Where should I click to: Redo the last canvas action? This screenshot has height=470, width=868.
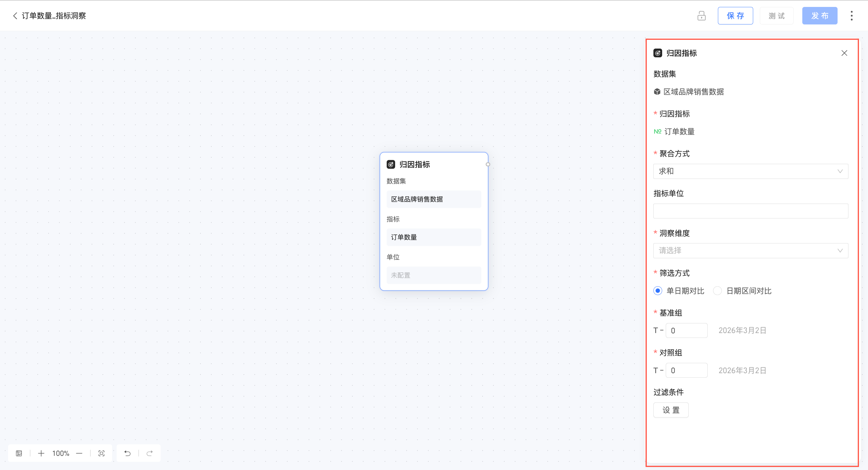click(149, 453)
